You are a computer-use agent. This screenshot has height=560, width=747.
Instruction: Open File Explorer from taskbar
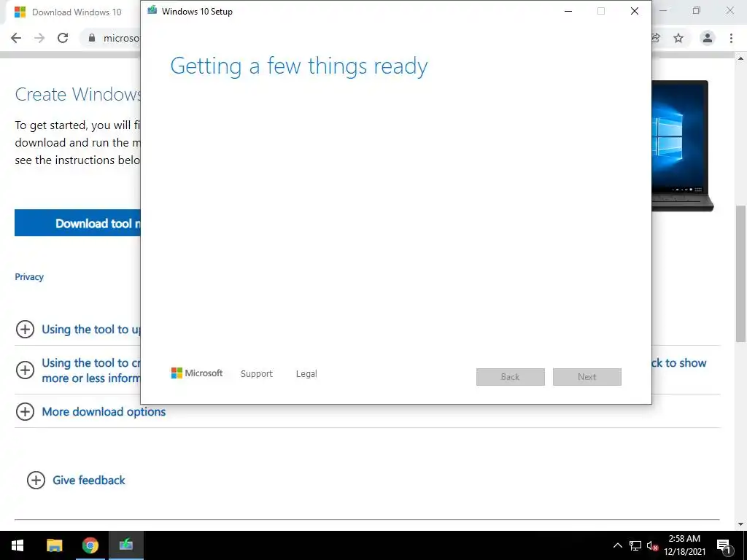click(54, 545)
